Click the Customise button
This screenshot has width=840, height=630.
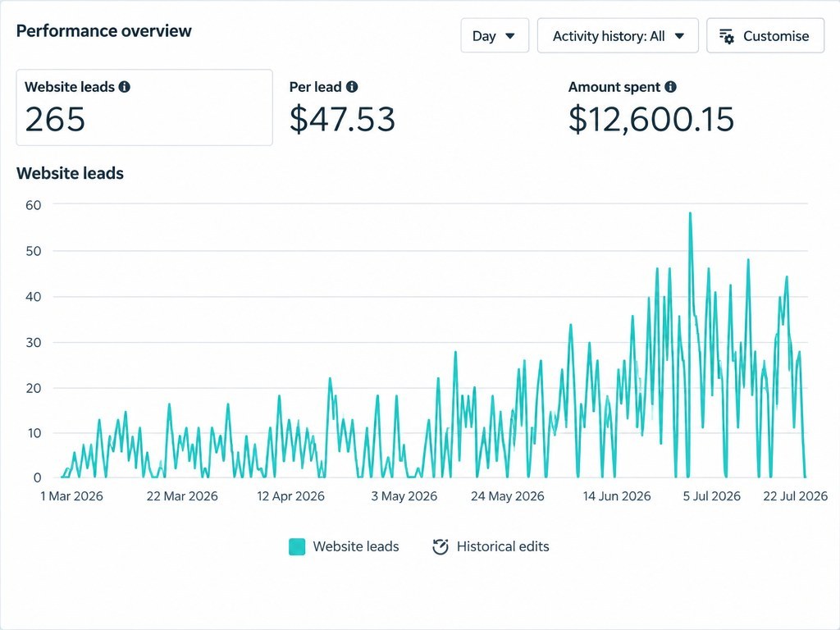[765, 36]
